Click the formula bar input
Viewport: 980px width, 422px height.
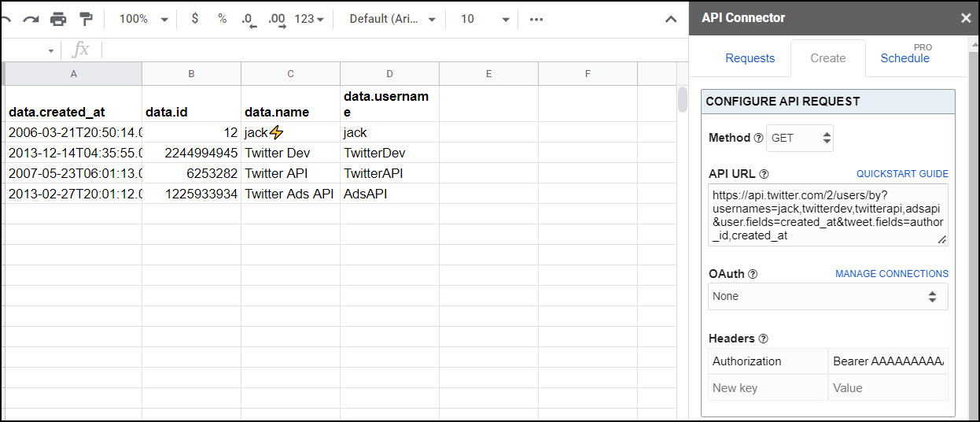point(393,50)
